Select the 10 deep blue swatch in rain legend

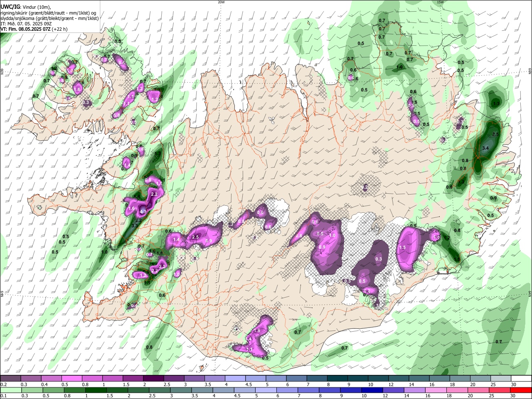[x=372, y=390]
